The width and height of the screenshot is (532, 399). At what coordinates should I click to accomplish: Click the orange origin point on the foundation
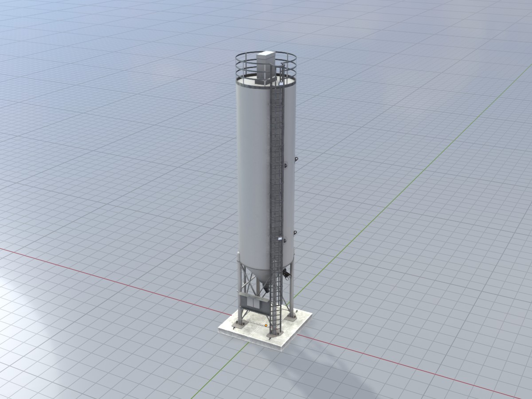pyautogui.click(x=266, y=325)
